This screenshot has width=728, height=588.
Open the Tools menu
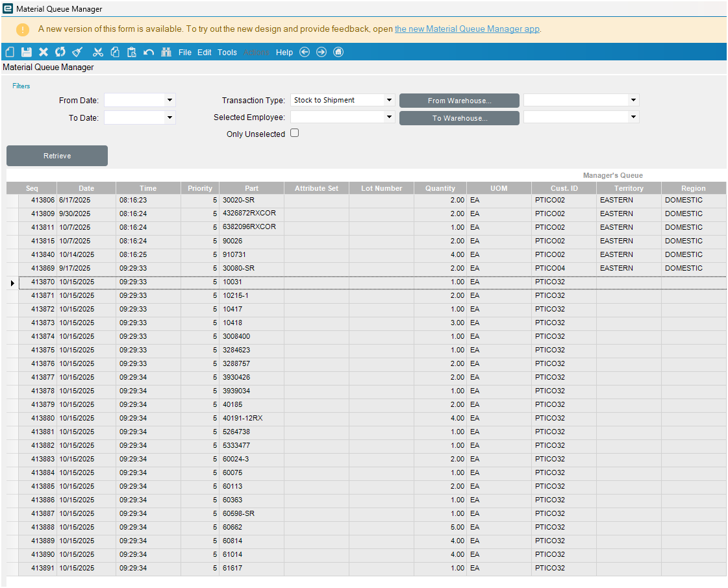click(227, 53)
